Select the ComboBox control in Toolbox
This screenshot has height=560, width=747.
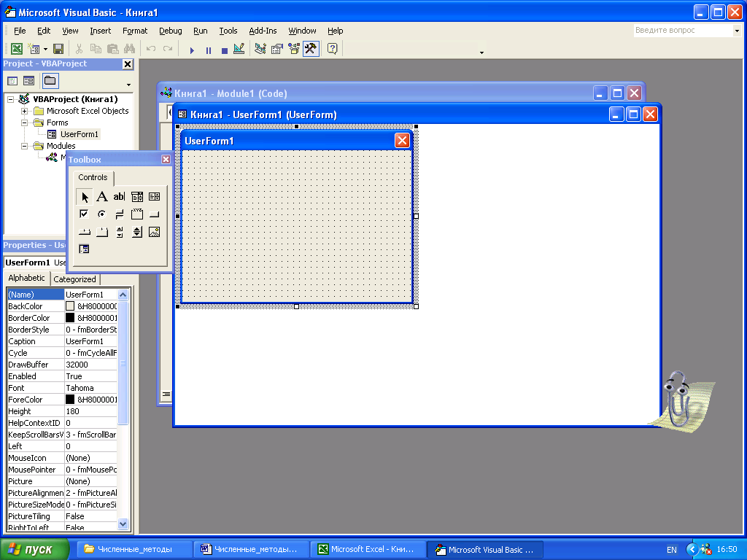(x=136, y=197)
